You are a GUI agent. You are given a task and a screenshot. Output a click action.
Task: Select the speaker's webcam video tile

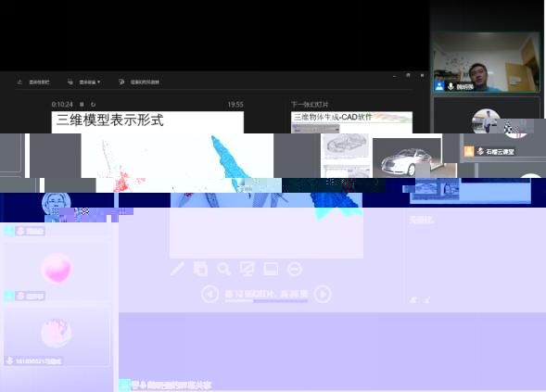pyautogui.click(x=487, y=62)
